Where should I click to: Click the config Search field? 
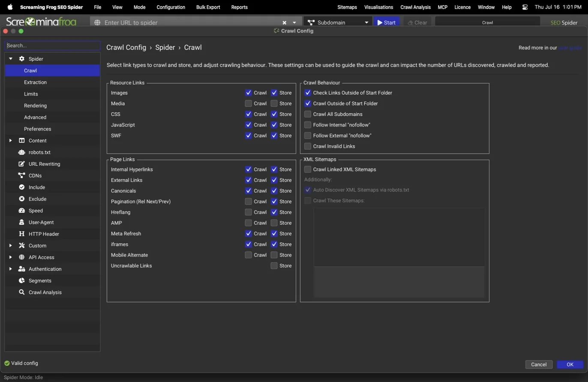pos(53,45)
